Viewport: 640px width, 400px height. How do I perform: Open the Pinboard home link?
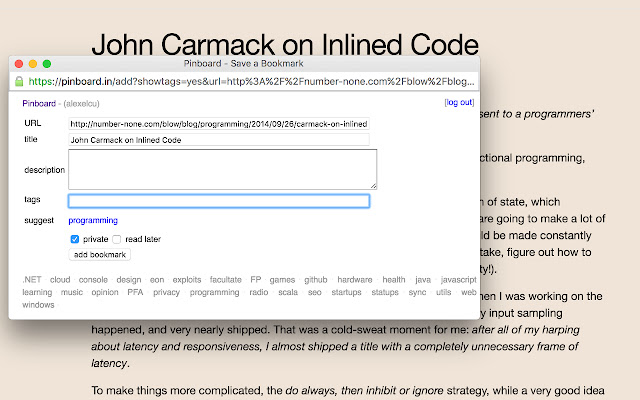point(39,103)
